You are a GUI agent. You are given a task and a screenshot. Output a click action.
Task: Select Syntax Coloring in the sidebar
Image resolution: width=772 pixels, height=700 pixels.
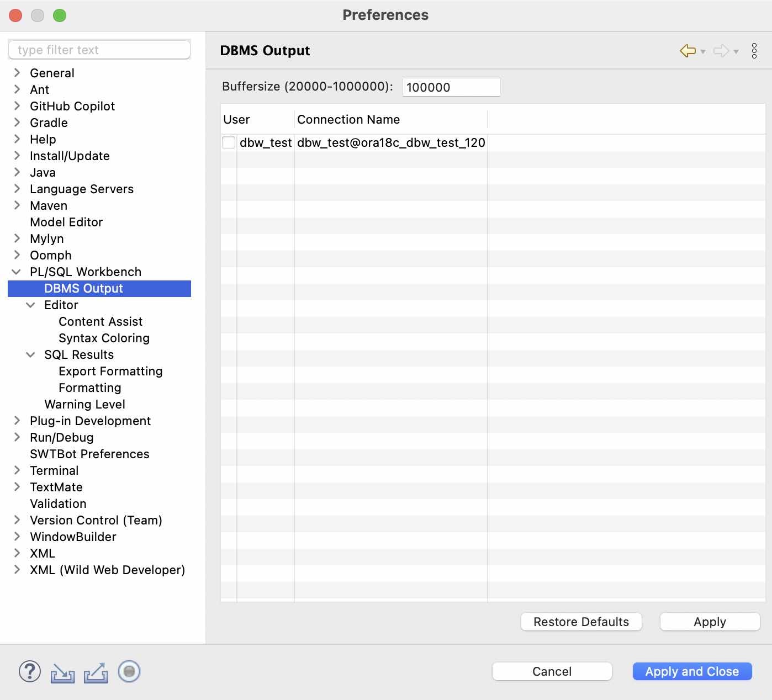click(x=104, y=338)
